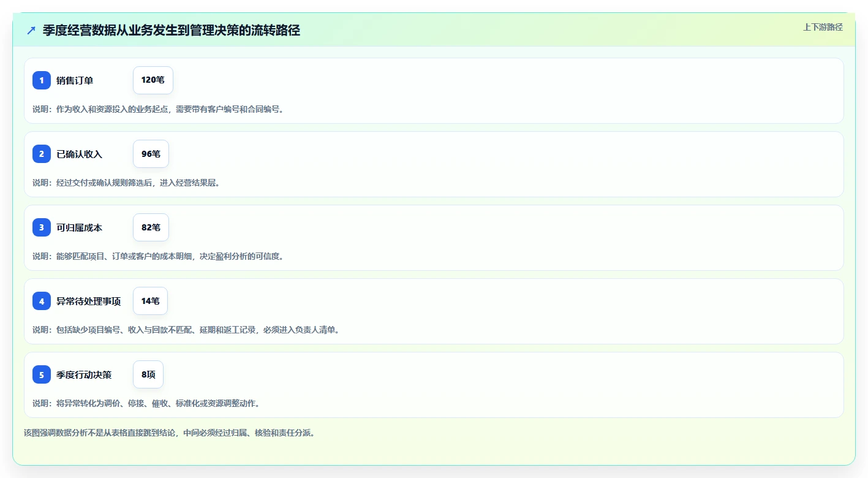Click the arrow icon beside the title
This screenshot has width=868, height=478.
point(31,31)
